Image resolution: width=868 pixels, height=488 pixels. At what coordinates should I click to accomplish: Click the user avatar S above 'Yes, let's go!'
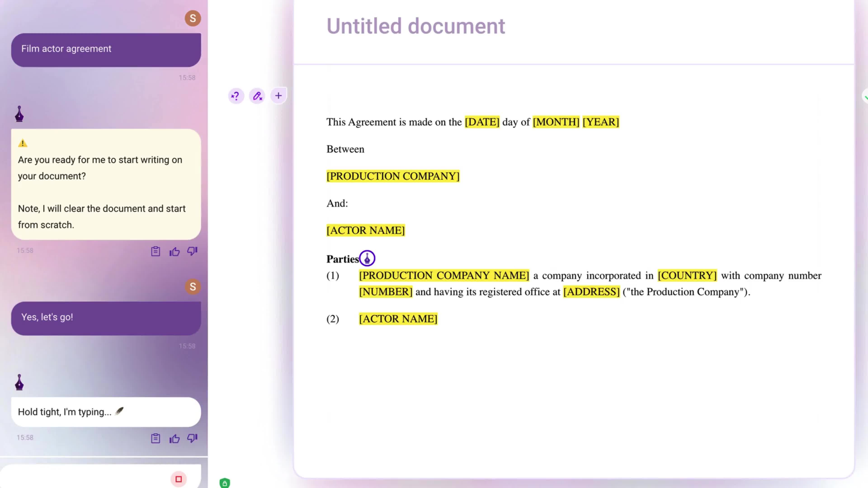(193, 287)
